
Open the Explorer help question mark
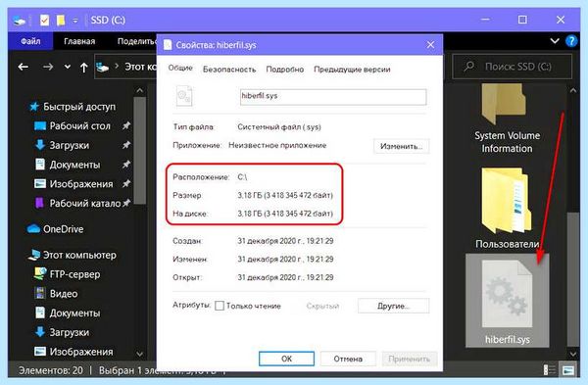571,41
